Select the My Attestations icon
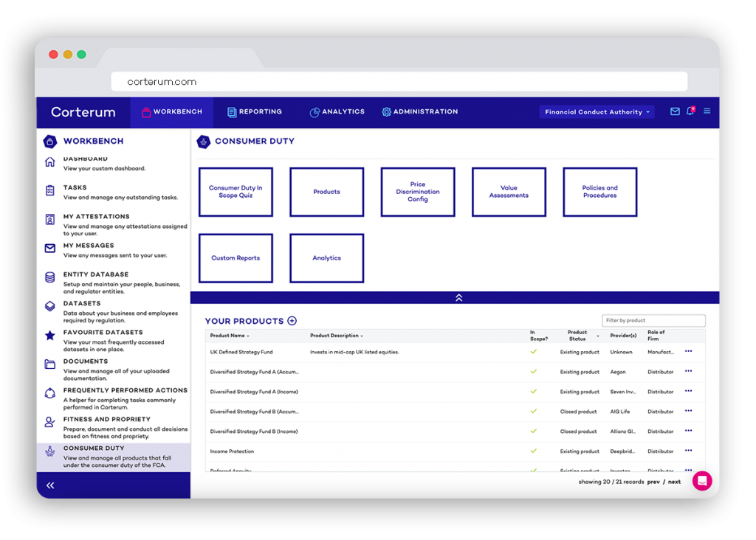This screenshot has width=756, height=540. pyautogui.click(x=49, y=220)
